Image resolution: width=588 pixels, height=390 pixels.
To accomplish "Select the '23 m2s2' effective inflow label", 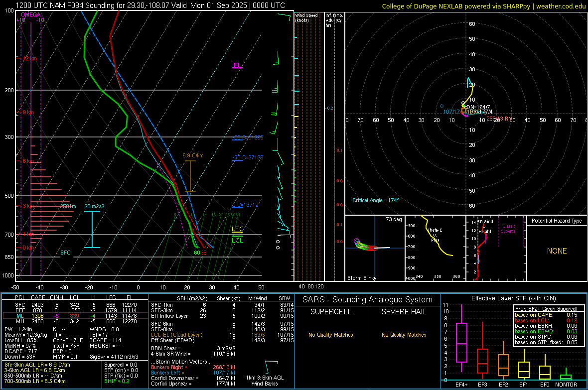I will tap(95, 206).
